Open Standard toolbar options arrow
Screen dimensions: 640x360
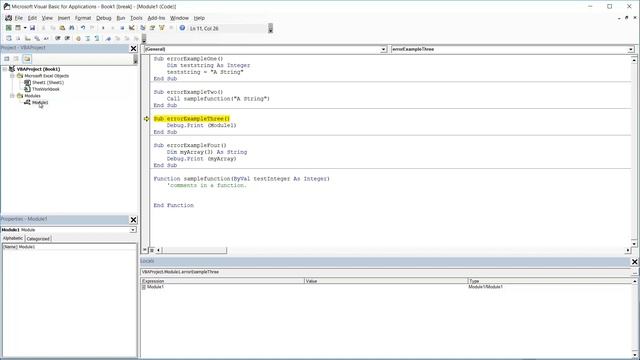coord(270,28)
